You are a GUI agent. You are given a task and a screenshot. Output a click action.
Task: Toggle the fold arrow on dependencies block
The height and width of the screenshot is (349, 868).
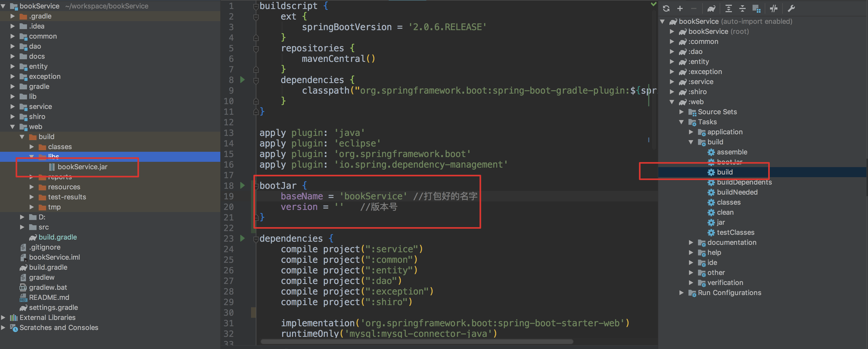[256, 238]
